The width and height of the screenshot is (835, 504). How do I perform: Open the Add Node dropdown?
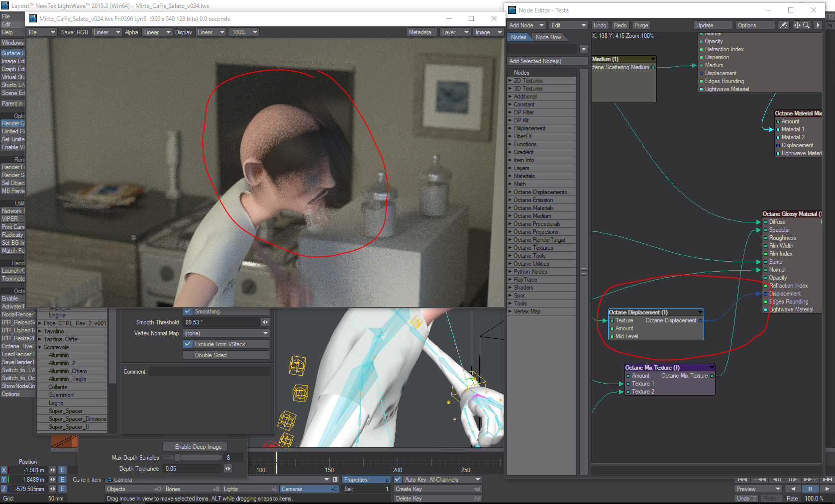(x=526, y=25)
